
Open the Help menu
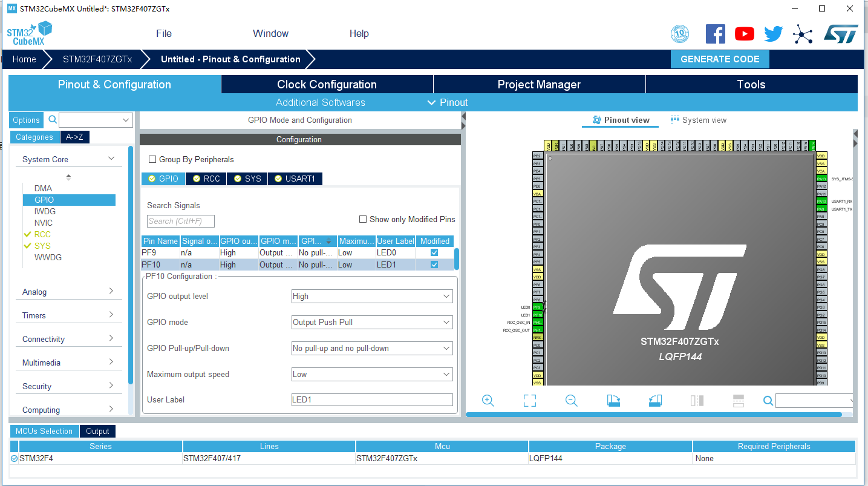359,34
